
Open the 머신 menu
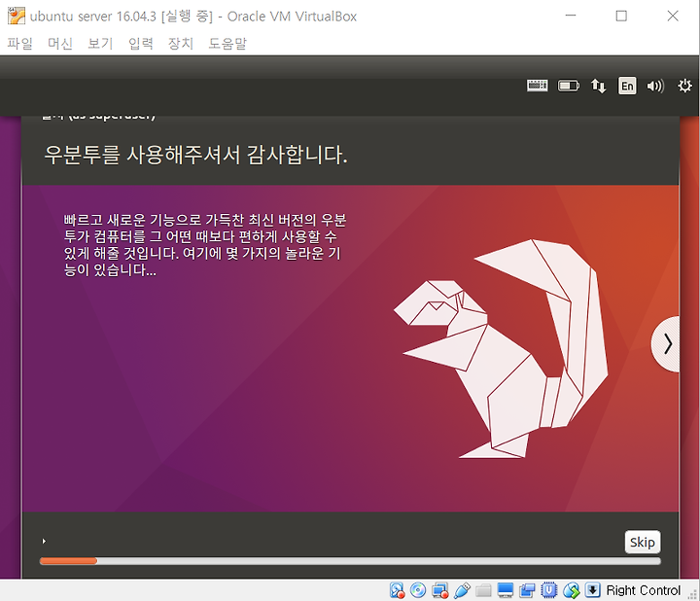(60, 44)
